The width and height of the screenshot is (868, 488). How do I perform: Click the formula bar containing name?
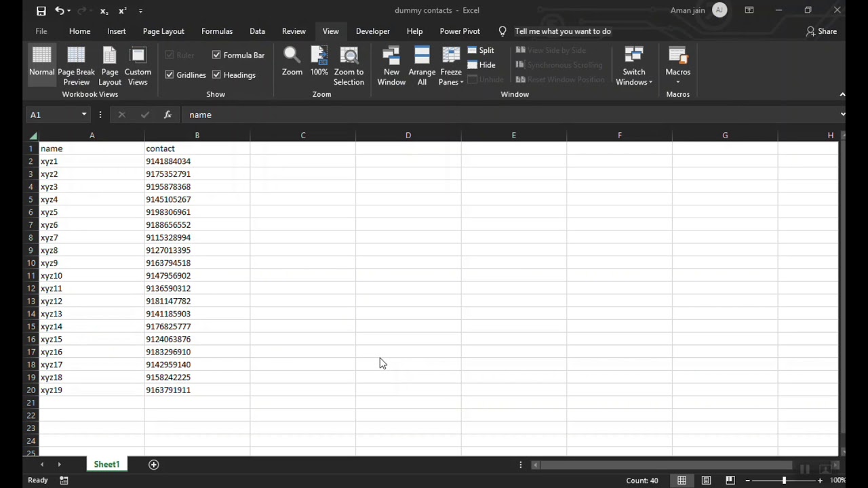(509, 115)
